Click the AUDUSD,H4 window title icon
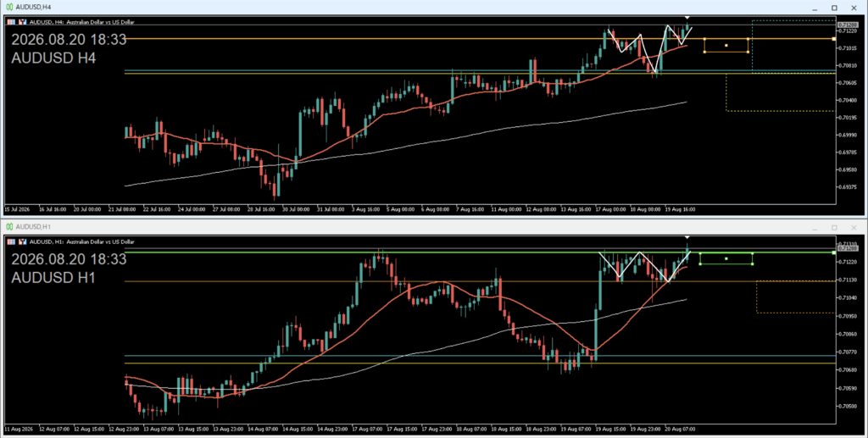Screen dimensions: 868x438 (x=9, y=7)
